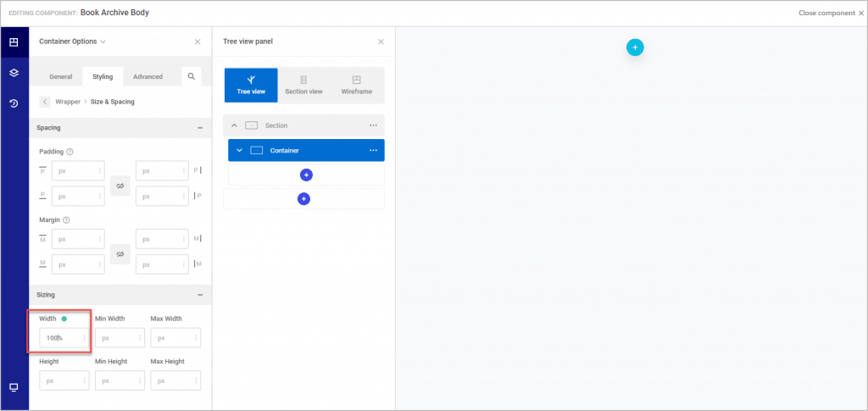Click the Width input field
Image resolution: width=868 pixels, height=411 pixels.
[61, 338]
